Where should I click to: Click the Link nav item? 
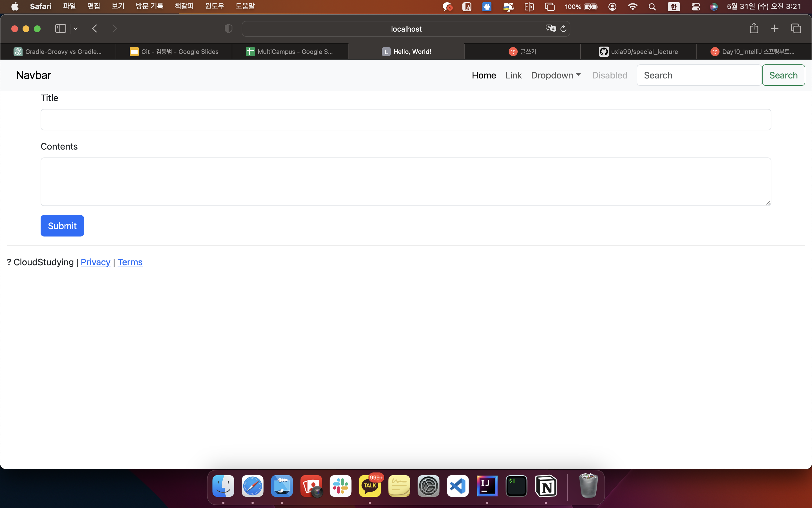(513, 75)
